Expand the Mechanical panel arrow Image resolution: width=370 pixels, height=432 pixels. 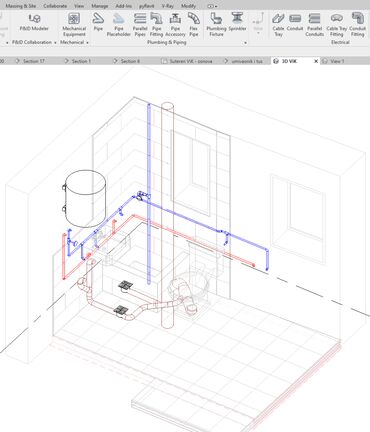pos(87,43)
